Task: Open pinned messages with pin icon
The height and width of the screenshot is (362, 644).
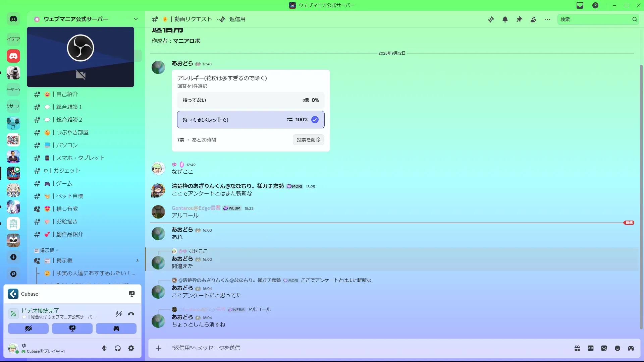Action: (519, 19)
